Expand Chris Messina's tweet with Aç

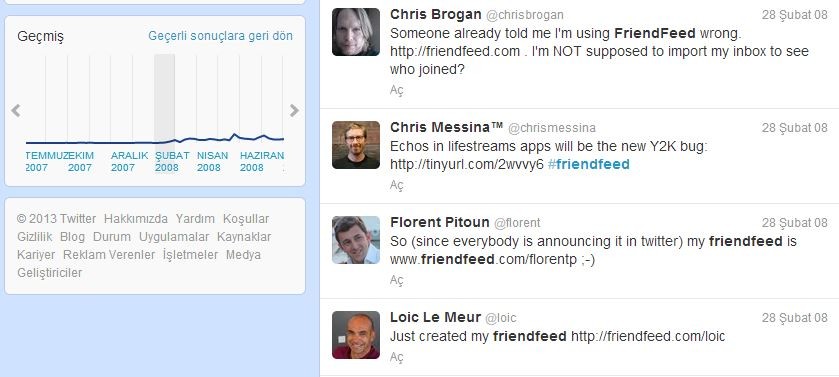[x=396, y=185]
